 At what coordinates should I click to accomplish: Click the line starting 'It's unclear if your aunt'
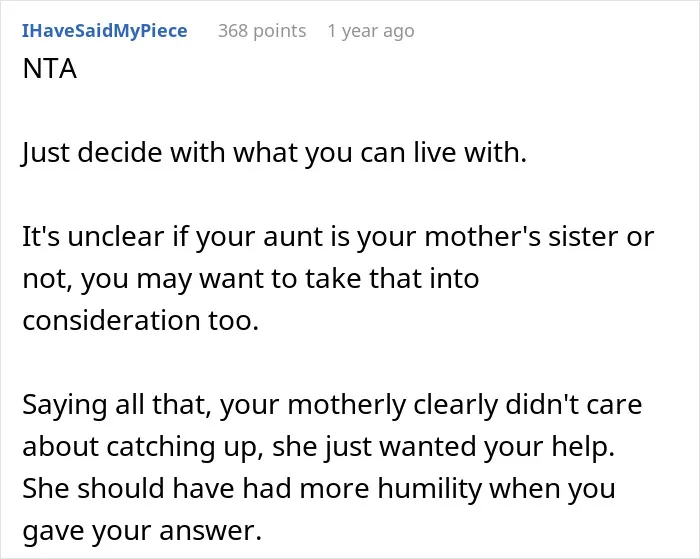(338, 237)
